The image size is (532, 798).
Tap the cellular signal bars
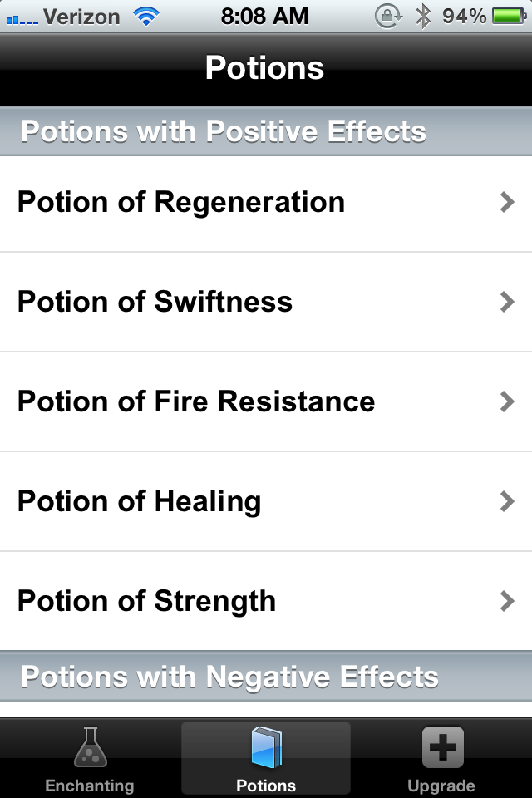[x=20, y=17]
